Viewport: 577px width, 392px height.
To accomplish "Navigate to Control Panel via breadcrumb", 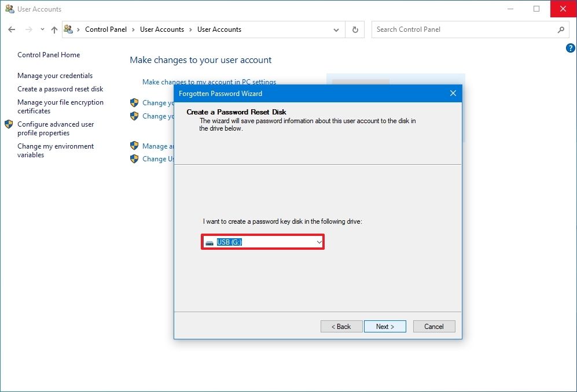I will pos(106,29).
